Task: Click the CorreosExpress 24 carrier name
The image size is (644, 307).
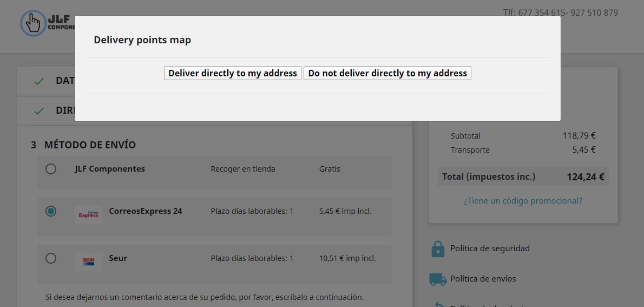Action: point(146,211)
